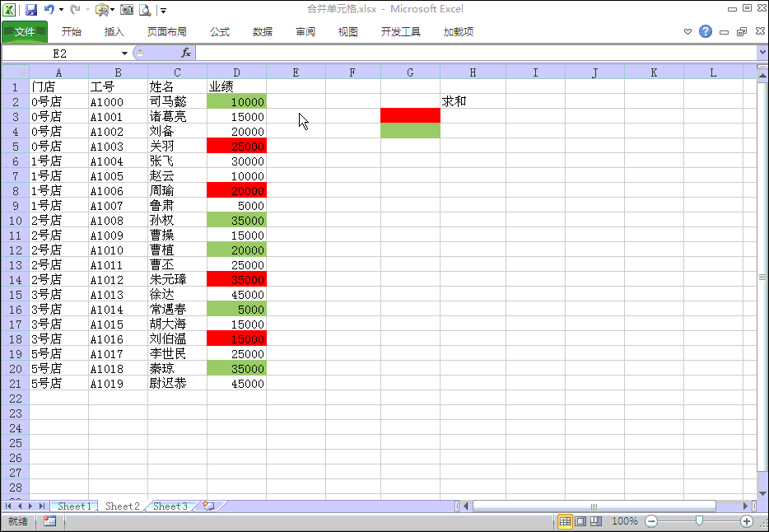Click the Insert Worksheet tab icon
The width and height of the screenshot is (769, 532).
tap(209, 506)
